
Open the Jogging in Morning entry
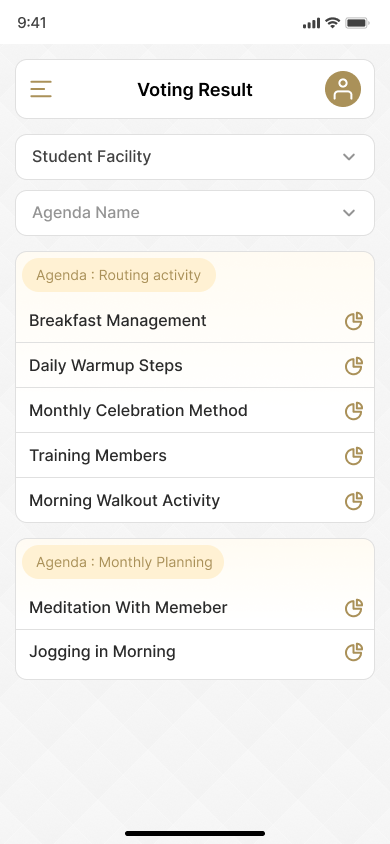[x=195, y=652]
